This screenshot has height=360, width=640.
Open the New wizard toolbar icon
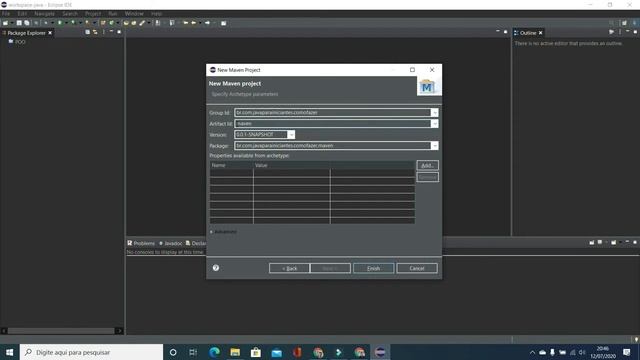5,23
